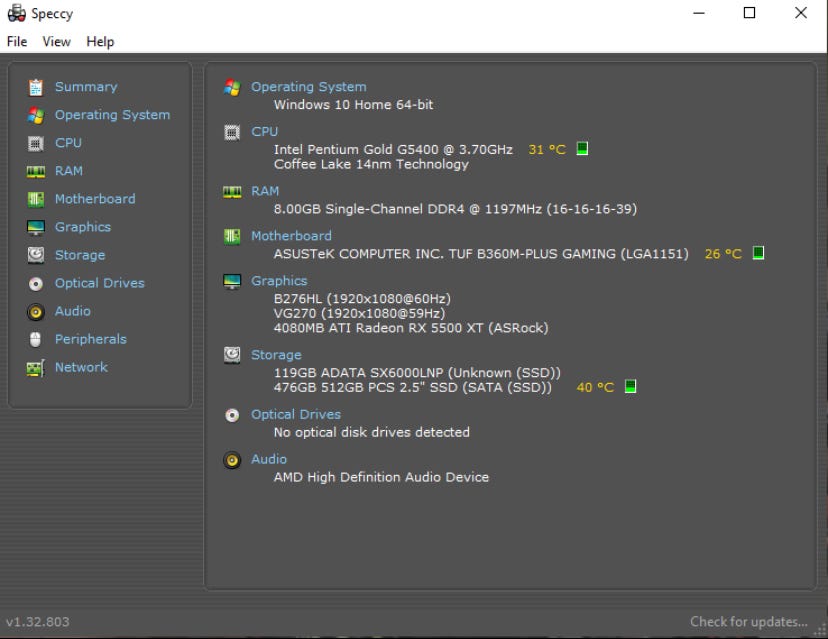Click the Intel Pentium Gold G5400 text

point(393,149)
